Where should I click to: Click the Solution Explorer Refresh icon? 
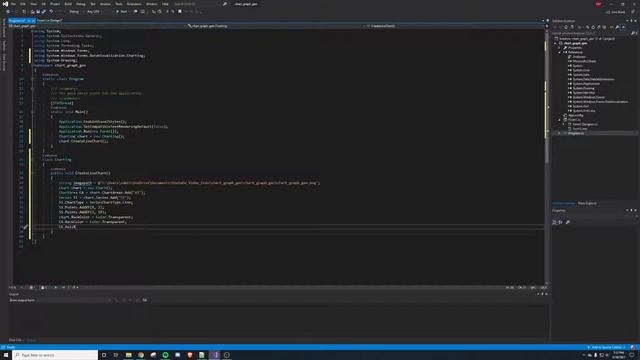click(x=593, y=27)
